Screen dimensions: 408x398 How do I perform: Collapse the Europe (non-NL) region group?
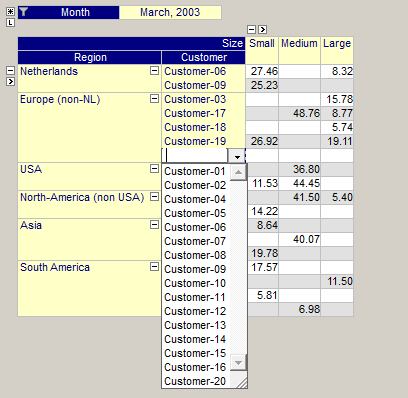click(154, 98)
